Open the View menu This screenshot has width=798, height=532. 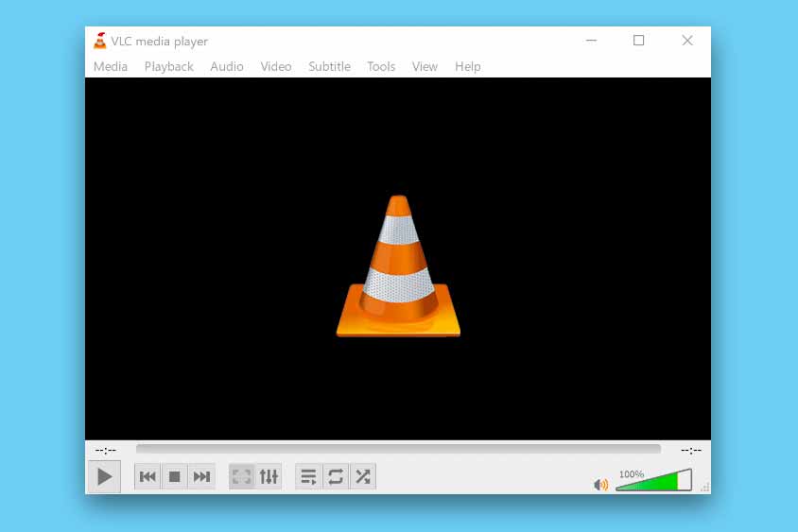pyautogui.click(x=425, y=67)
